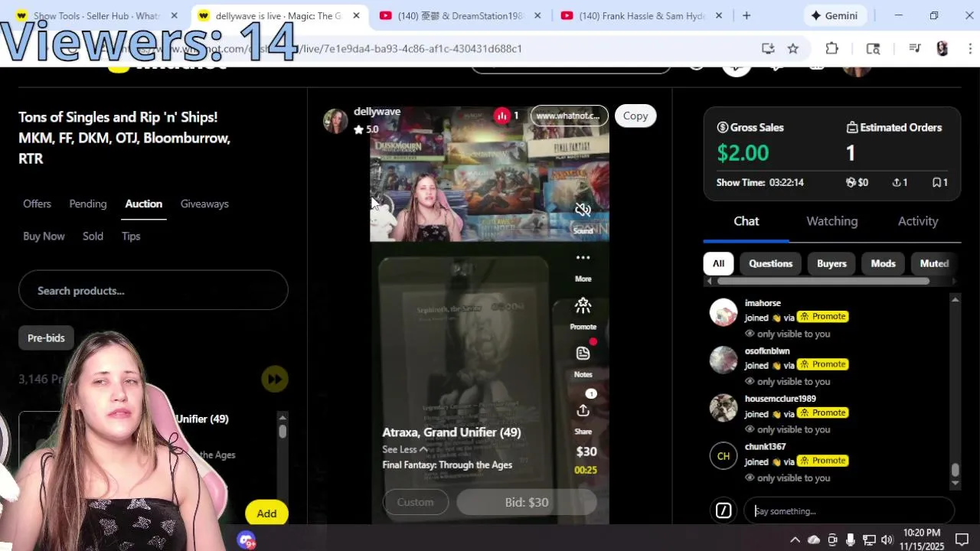Install app icon in address bar
The image size is (980, 551).
[x=768, y=48]
